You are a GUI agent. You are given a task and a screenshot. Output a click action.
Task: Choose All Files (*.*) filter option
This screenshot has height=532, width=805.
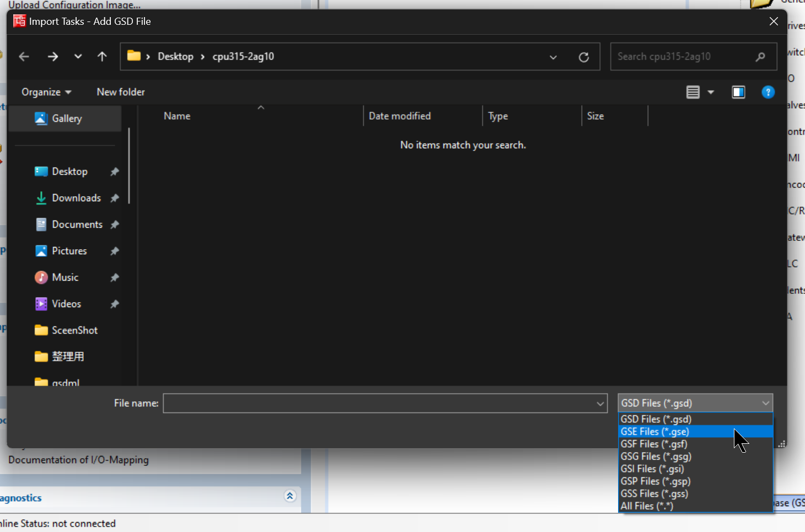point(696,506)
